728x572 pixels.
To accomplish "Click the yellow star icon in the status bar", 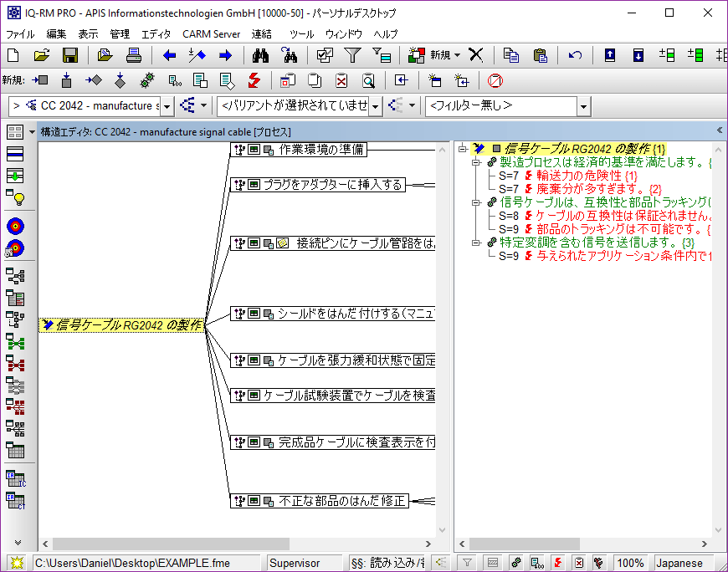I will coord(17,563).
